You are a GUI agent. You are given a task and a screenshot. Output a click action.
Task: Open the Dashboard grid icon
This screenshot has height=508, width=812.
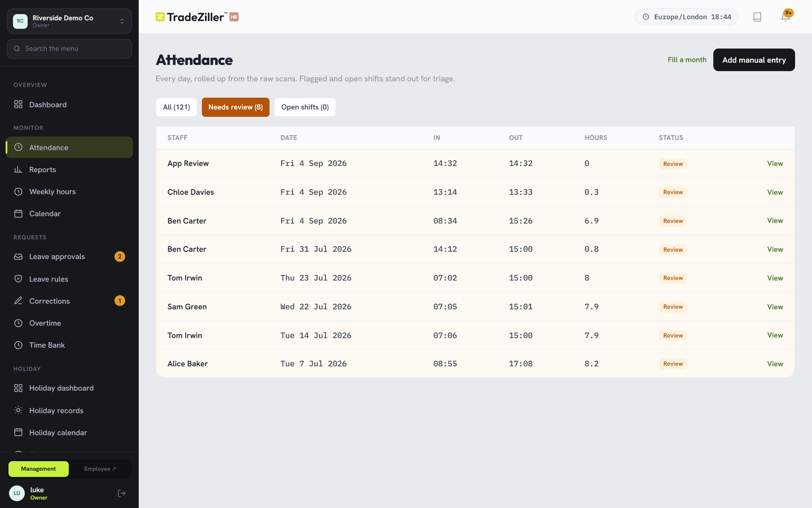pyautogui.click(x=18, y=104)
